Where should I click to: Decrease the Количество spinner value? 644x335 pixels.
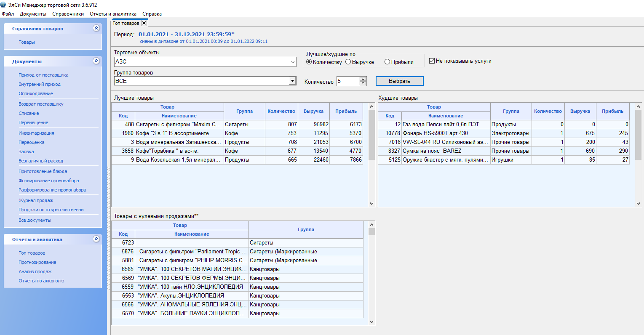pos(363,83)
